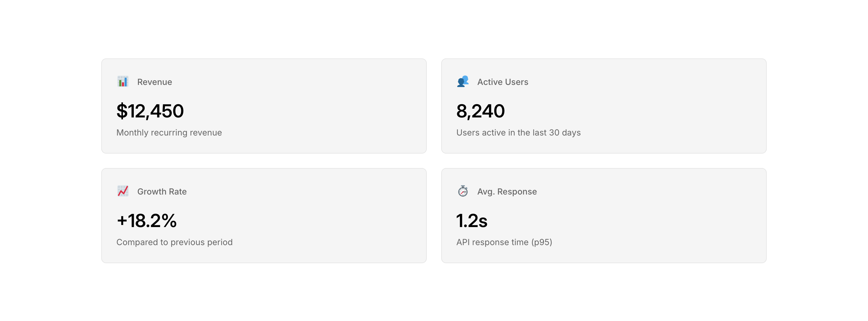Click 'API response time (p95)' description
This screenshot has width=868, height=321.
click(x=504, y=242)
